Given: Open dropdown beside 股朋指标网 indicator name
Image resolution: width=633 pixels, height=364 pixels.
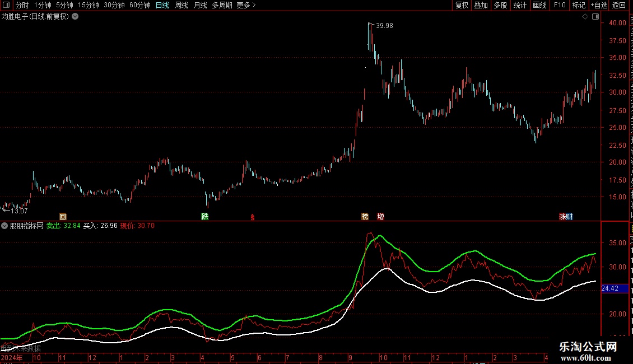Looking at the screenshot, I should coord(4,226).
